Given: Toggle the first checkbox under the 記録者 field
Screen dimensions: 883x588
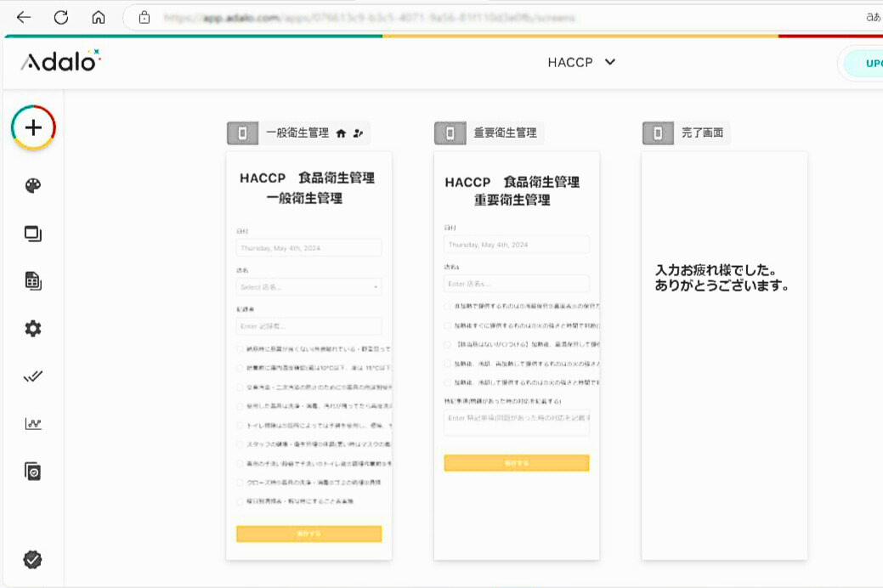Looking at the screenshot, I should coord(240,349).
